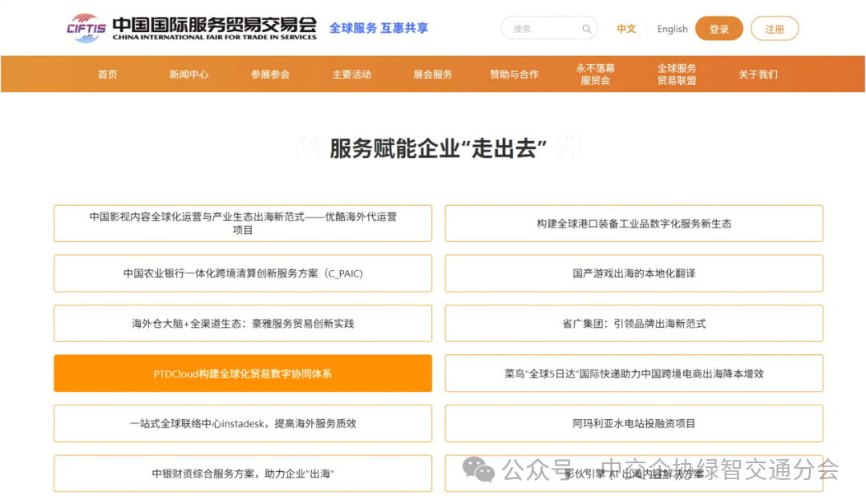Open 永不落幕服贸会 menu item
Viewport: 866px width, 504px height.
click(x=596, y=75)
